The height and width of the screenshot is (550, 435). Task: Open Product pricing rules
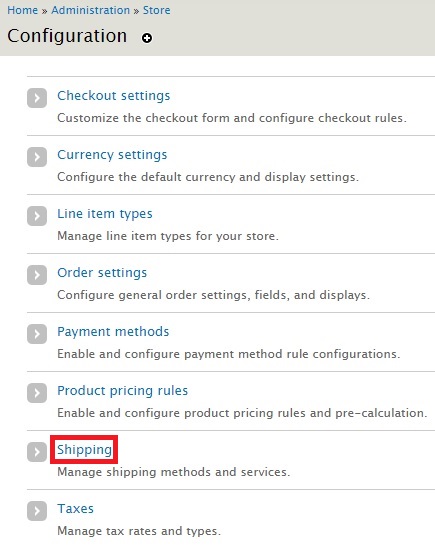coord(122,390)
